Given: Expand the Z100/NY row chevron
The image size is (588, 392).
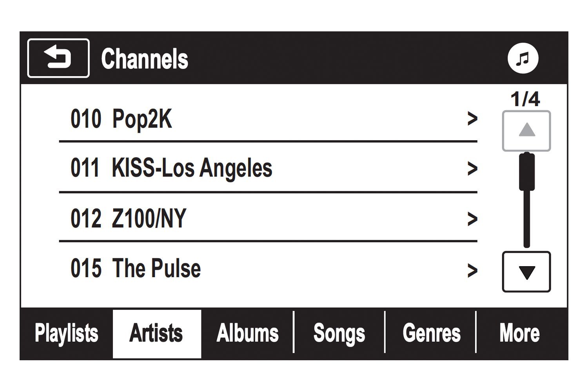Looking at the screenshot, I should pos(472,219).
